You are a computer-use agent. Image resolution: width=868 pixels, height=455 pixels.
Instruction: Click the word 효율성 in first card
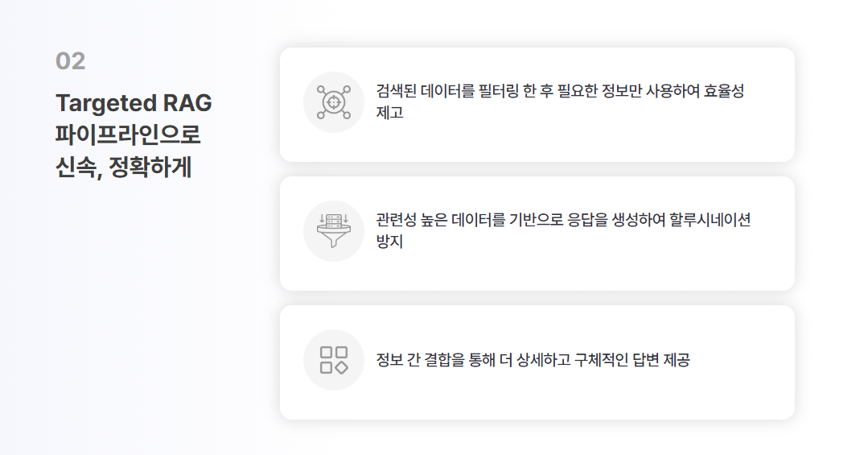coord(724,91)
